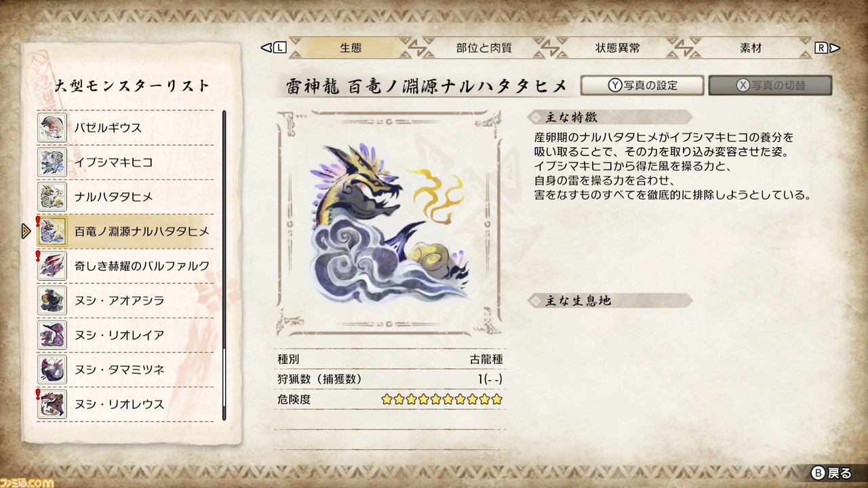The width and height of the screenshot is (868, 488).
Task: Click the 写真の切替 button
Action: 770,85
